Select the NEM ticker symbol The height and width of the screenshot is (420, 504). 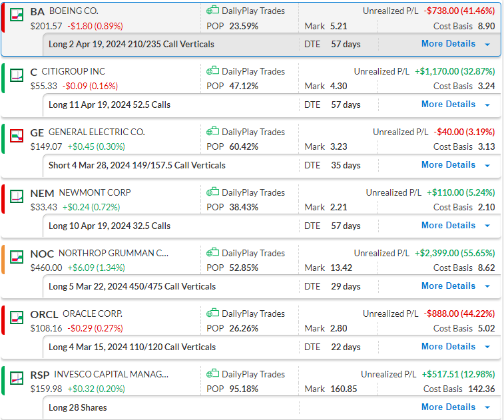pos(42,194)
